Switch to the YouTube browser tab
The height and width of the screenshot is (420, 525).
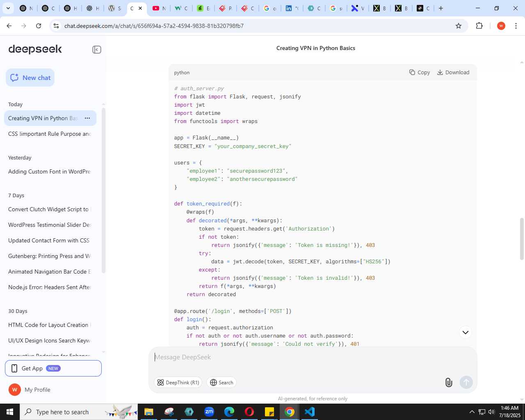pyautogui.click(x=159, y=8)
